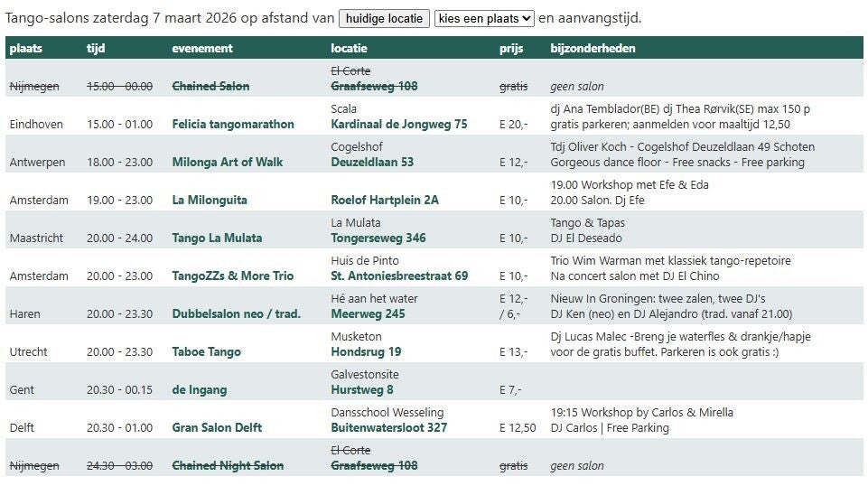
Task: Select Amsterdam in the La Milonguita row
Action: pyautogui.click(x=39, y=200)
